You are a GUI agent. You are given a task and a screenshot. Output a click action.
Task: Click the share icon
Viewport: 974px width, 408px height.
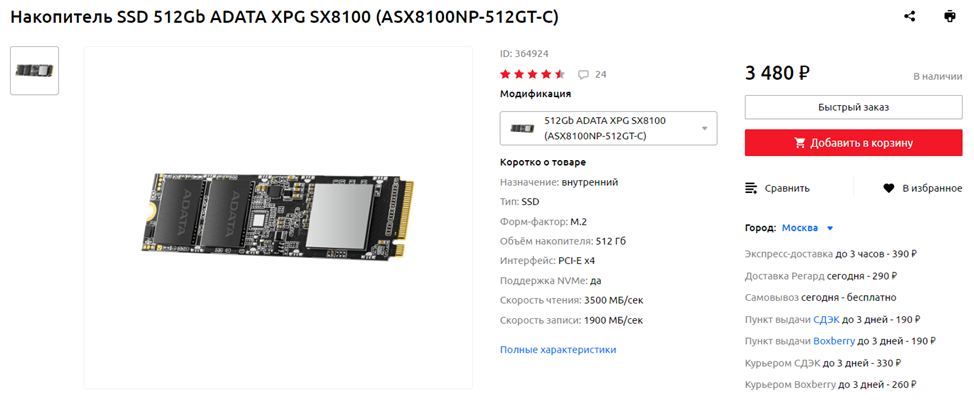pos(909,17)
